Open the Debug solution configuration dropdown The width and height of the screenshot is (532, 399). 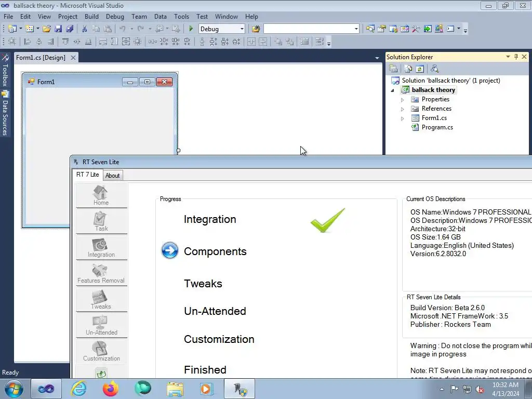click(x=242, y=29)
